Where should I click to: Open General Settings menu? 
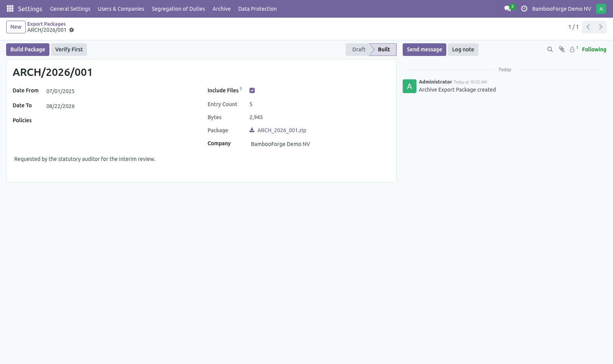click(70, 9)
